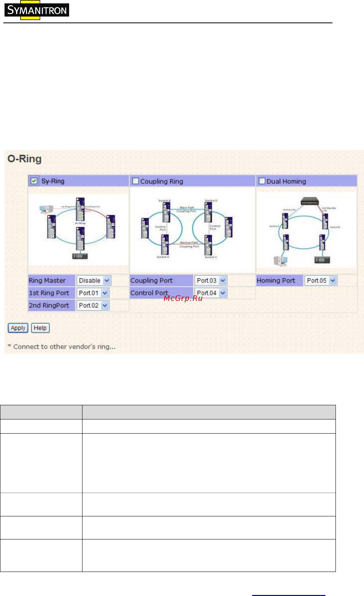
Task: Click the Sy-Ring topology diagram
Action: pyautogui.click(x=78, y=230)
